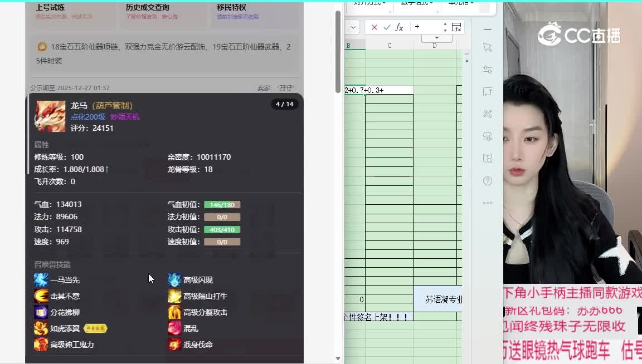Select column C header in spreadsheet
This screenshot has height=364, width=642.
click(x=390, y=46)
